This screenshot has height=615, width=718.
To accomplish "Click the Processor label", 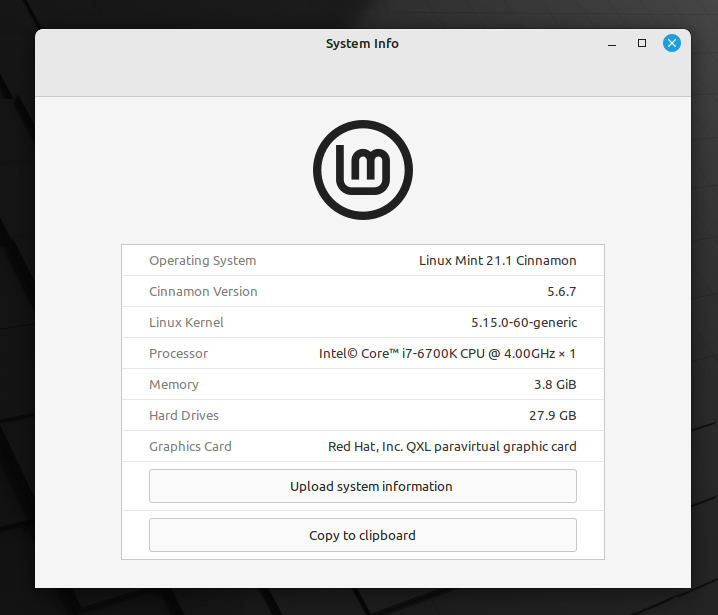I will click(x=179, y=354).
